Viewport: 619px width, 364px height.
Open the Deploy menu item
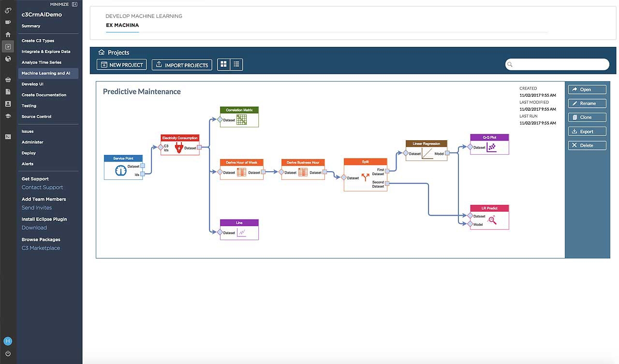tap(29, 153)
